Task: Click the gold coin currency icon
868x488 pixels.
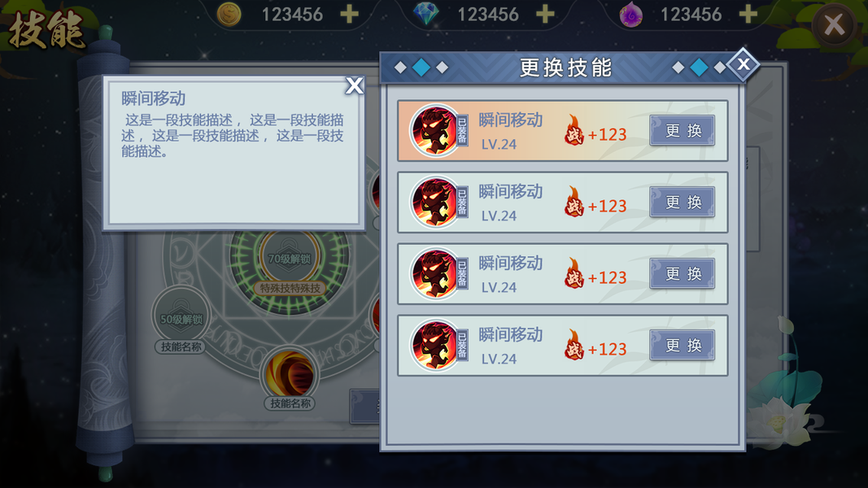Action: coord(229,15)
